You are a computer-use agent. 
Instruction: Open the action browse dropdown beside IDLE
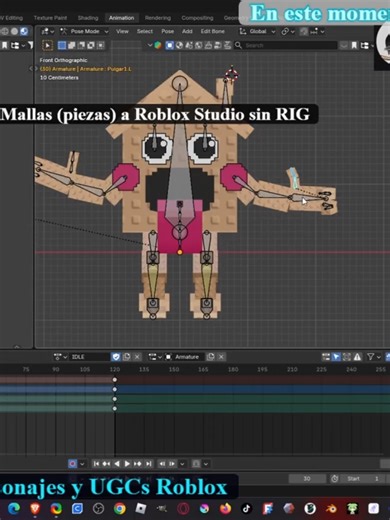point(60,357)
